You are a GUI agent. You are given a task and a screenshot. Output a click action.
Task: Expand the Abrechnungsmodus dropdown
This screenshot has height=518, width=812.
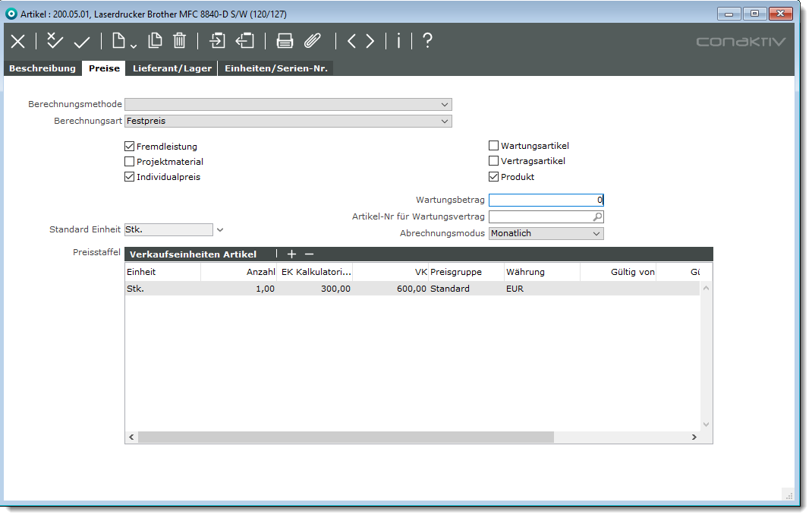coord(596,234)
